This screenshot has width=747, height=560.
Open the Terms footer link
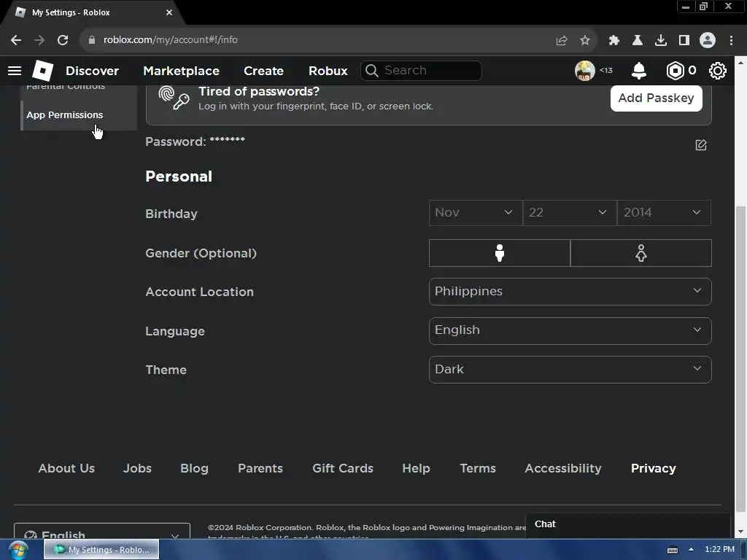coord(477,468)
